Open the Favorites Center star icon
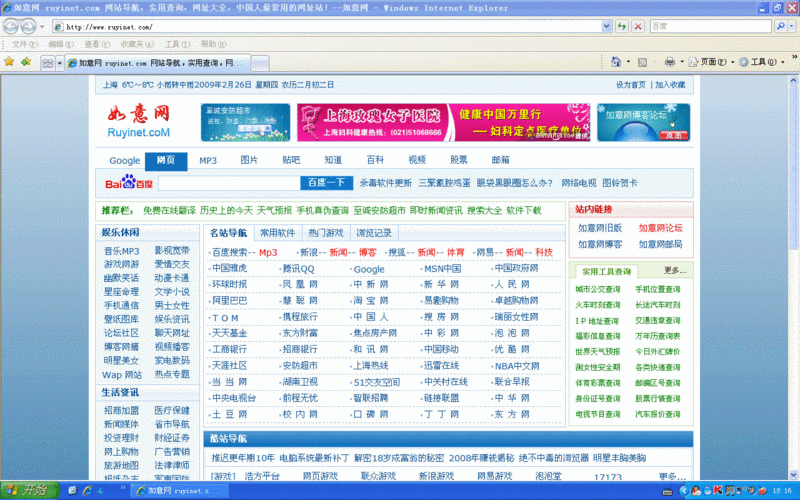This screenshot has width=800, height=500. click(x=9, y=62)
